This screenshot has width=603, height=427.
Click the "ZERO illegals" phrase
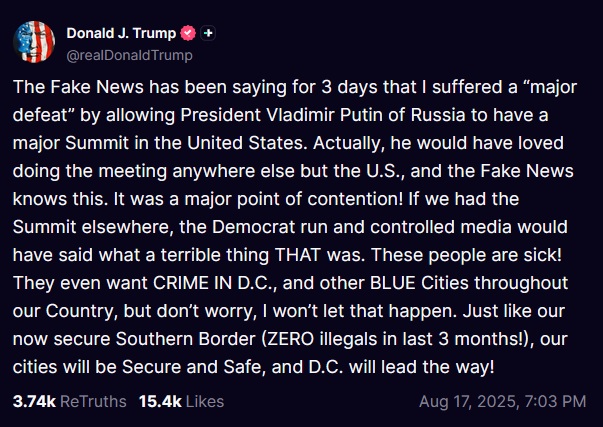pyautogui.click(x=319, y=339)
